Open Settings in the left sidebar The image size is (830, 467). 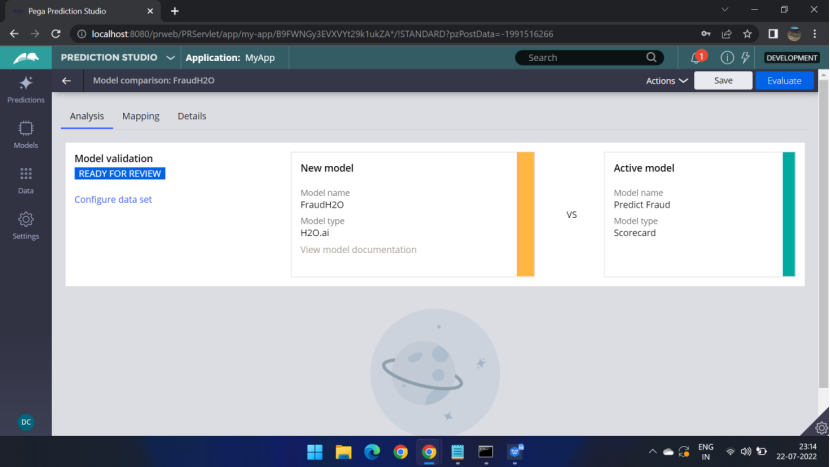coord(25,226)
